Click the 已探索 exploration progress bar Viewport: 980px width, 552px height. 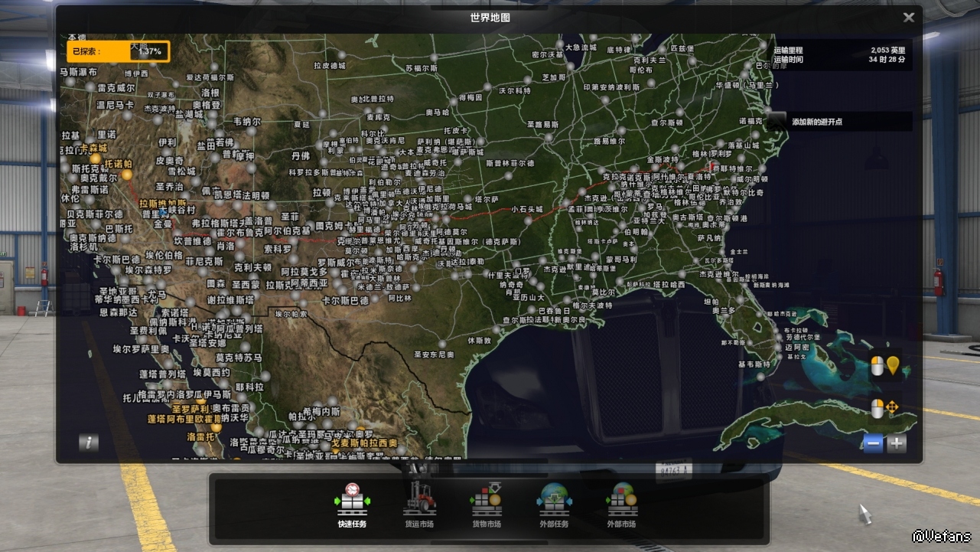117,51
